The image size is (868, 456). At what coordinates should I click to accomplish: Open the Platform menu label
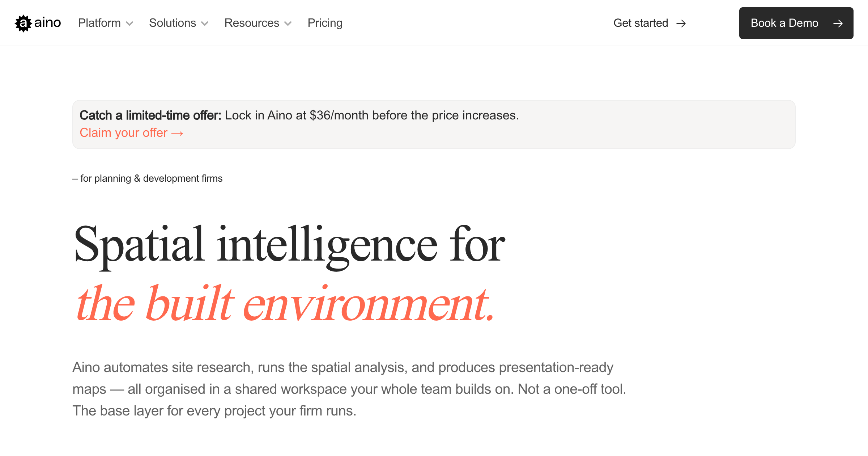[99, 23]
